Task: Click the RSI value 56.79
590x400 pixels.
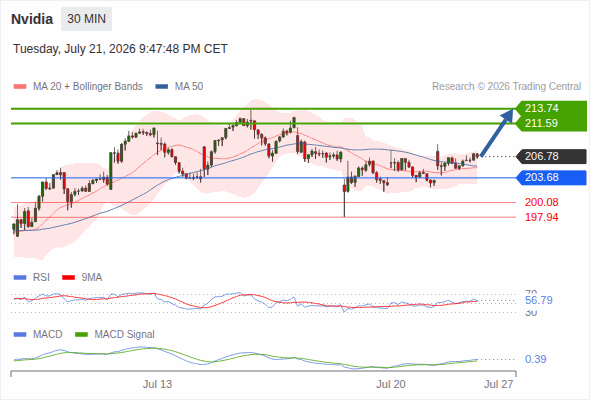Action: tap(539, 300)
